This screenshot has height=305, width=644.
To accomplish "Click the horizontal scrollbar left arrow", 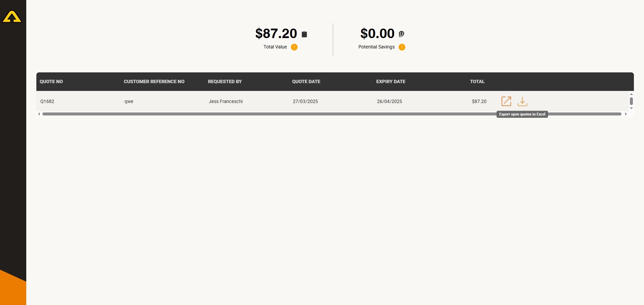I will tap(39, 114).
